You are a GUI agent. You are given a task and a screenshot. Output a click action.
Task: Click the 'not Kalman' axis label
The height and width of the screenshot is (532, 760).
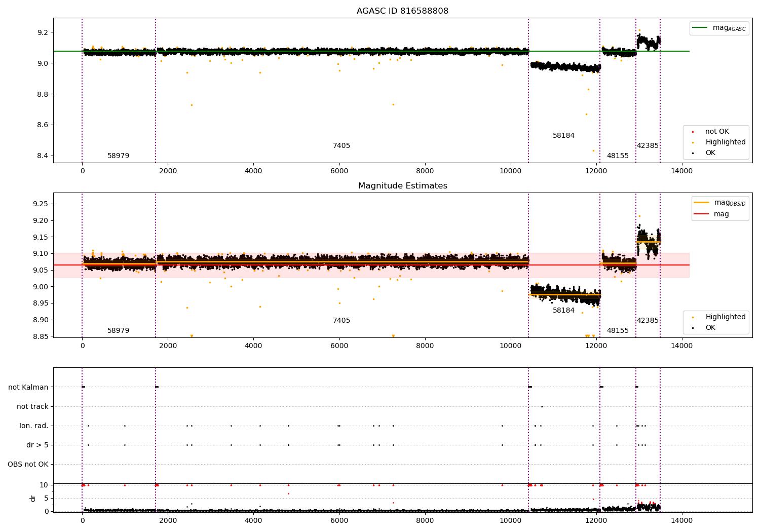(x=28, y=387)
